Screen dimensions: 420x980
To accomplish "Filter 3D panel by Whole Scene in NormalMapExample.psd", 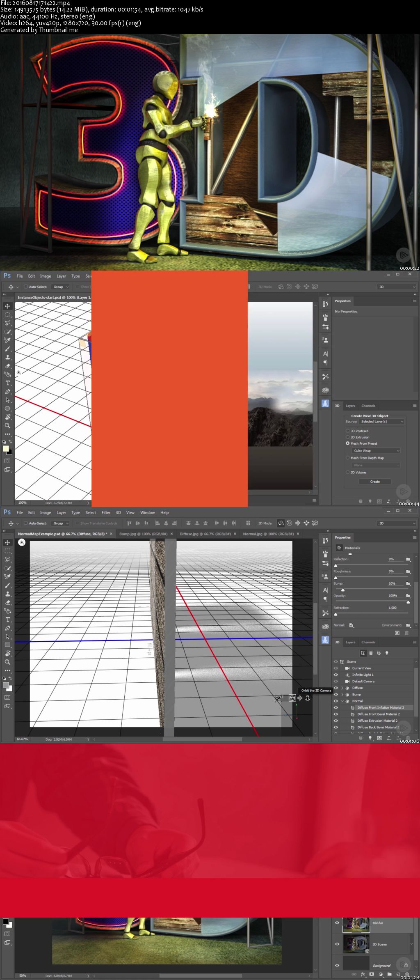I will [363, 653].
